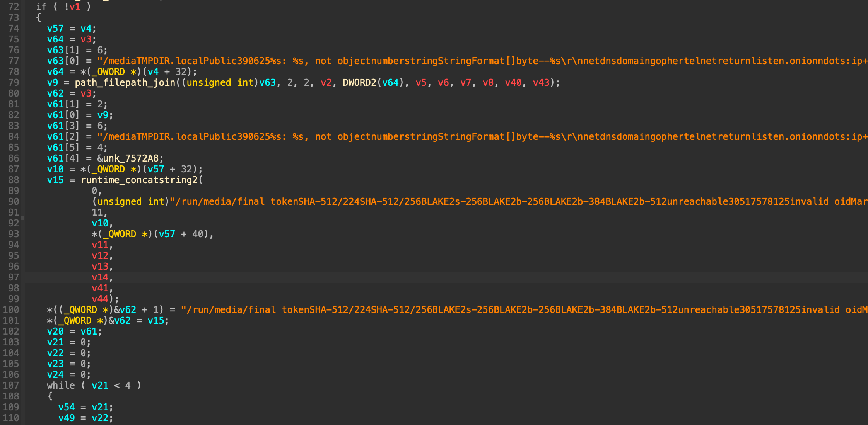Click v61[5] on line 85
868x425 pixels.
pos(63,148)
